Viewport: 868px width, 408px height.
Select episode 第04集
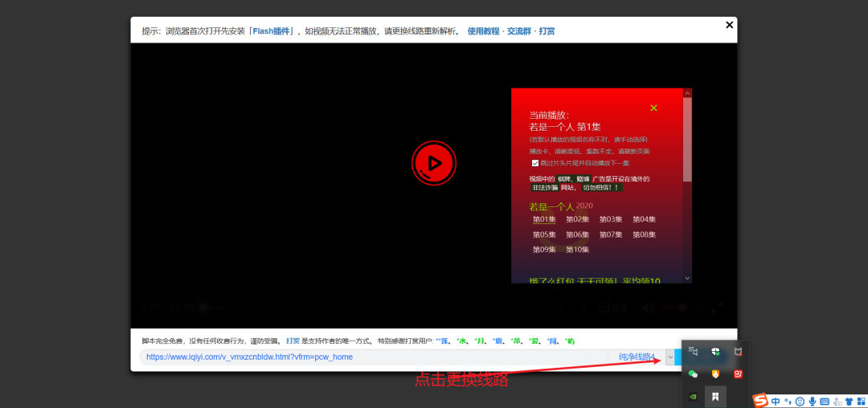tap(645, 219)
